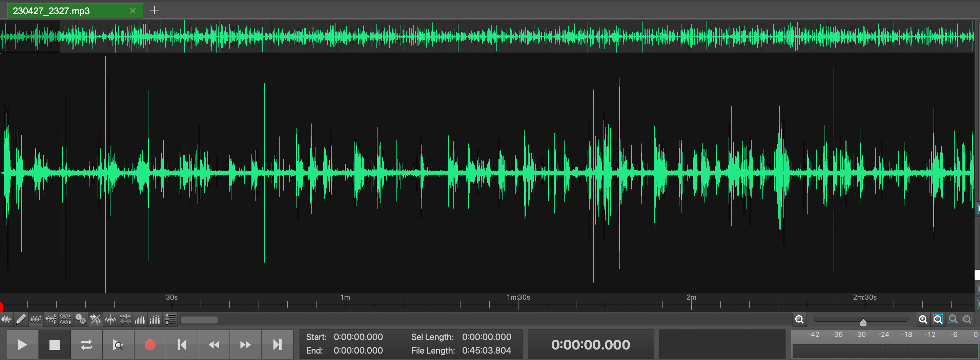The height and width of the screenshot is (360, 980).
Task: Click the Sel Length value field
Action: pos(487,337)
